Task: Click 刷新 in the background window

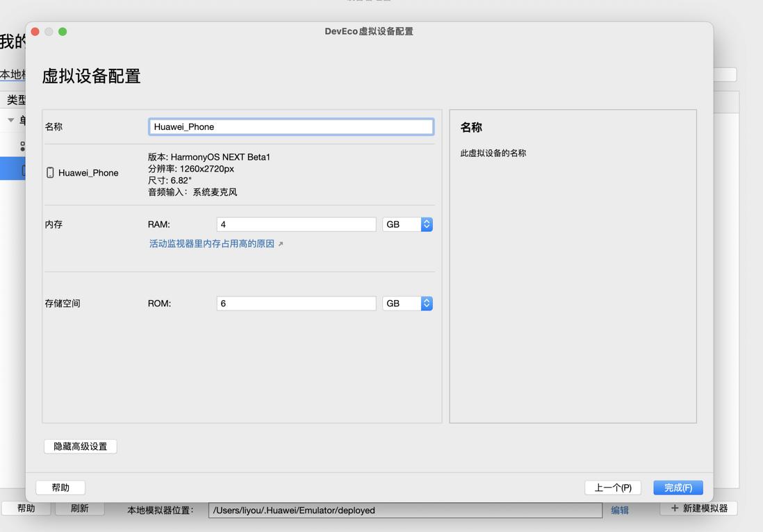Action: coord(79,508)
